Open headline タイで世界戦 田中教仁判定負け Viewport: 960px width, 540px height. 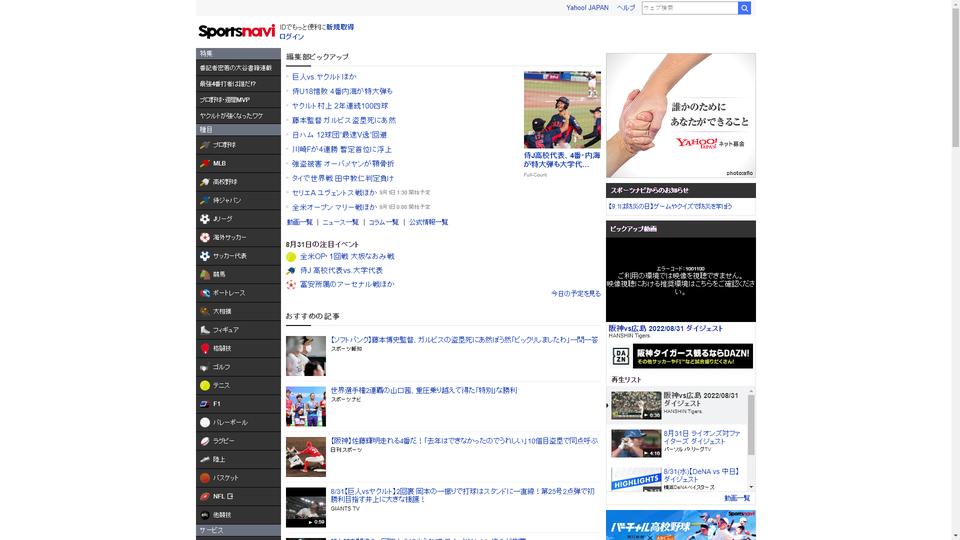343,178
